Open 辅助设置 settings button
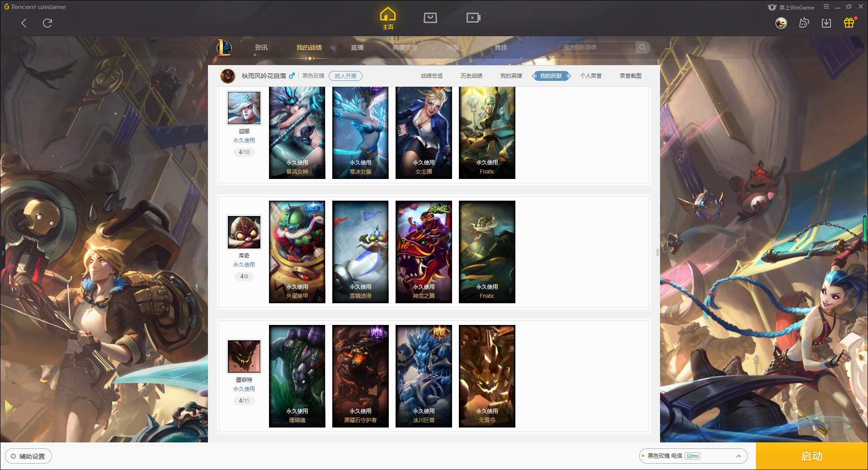 (28, 456)
